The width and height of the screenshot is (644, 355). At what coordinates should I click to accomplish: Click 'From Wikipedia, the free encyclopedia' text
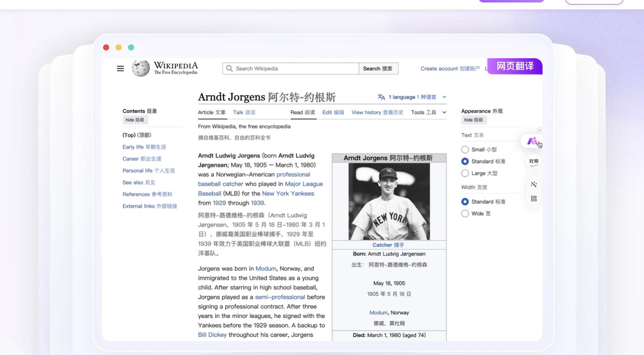244,126
